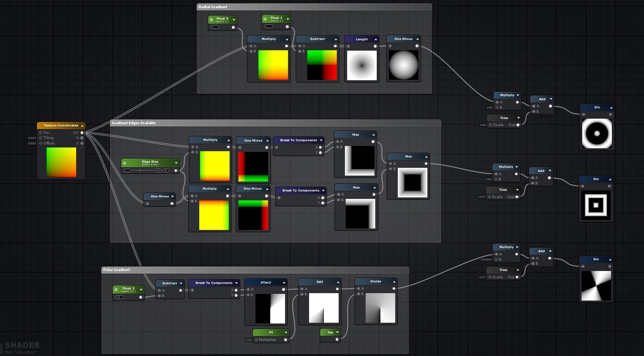Click the hamburger icon on Float 3 node
This screenshot has width=644, height=356.
pyautogui.click(x=116, y=289)
